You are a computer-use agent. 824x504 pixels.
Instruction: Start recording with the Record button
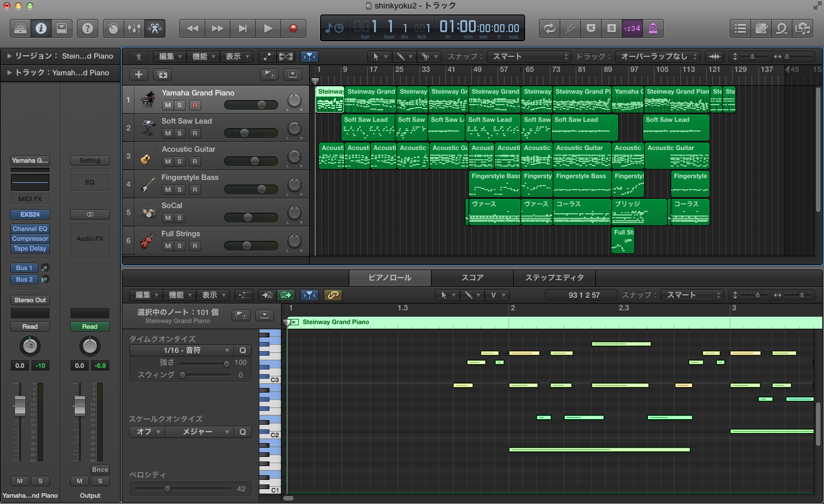click(x=293, y=28)
